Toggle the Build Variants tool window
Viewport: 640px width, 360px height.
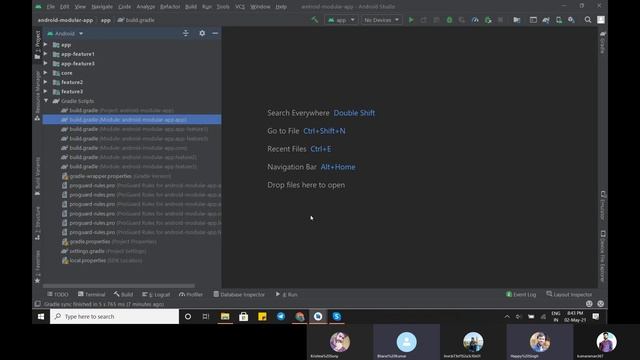click(x=38, y=176)
